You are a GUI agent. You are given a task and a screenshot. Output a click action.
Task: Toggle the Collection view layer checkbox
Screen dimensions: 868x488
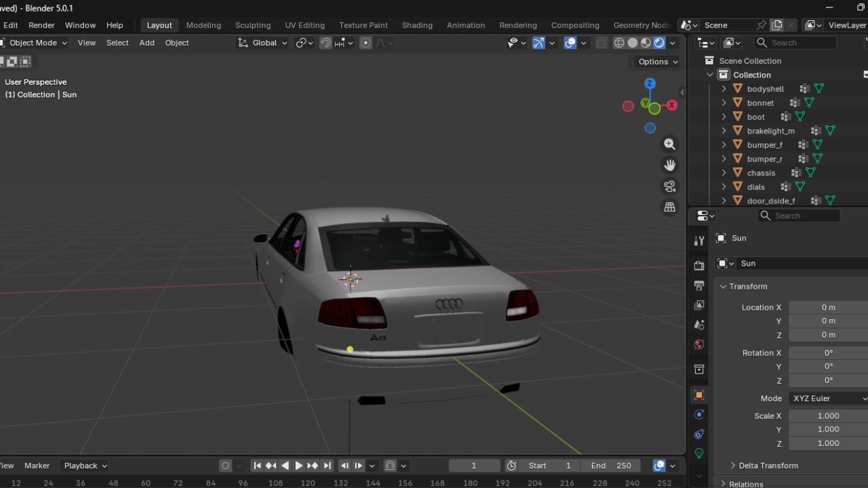pyautogui.click(x=865, y=75)
